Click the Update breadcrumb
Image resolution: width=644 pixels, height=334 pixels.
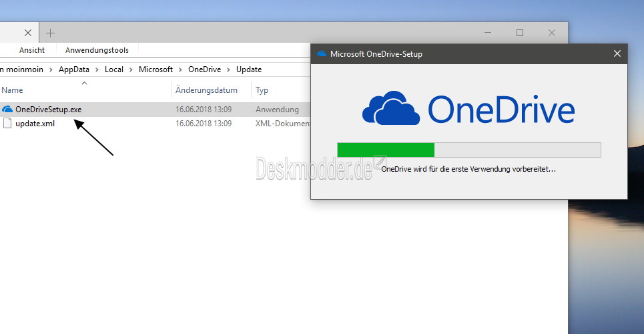(x=249, y=69)
